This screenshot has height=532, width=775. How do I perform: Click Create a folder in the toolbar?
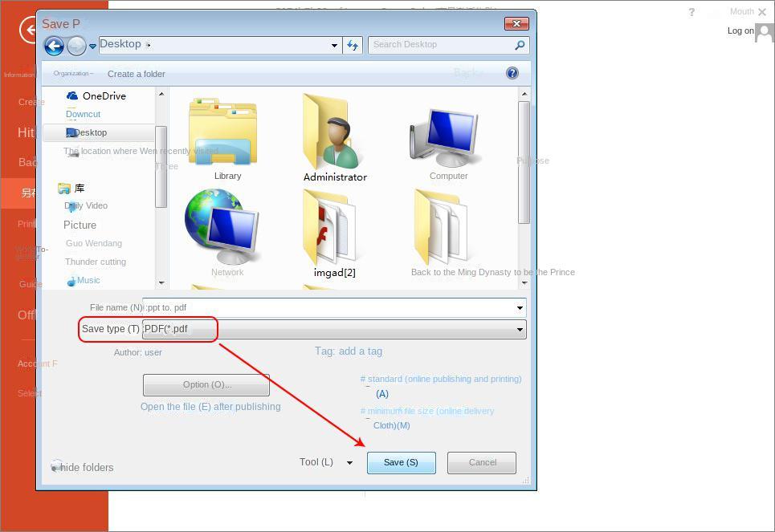tap(136, 73)
